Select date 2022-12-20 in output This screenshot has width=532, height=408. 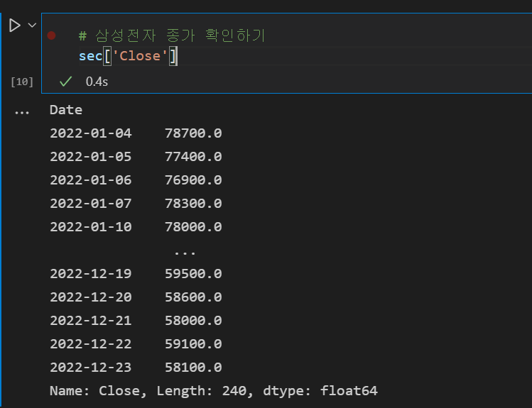point(91,297)
